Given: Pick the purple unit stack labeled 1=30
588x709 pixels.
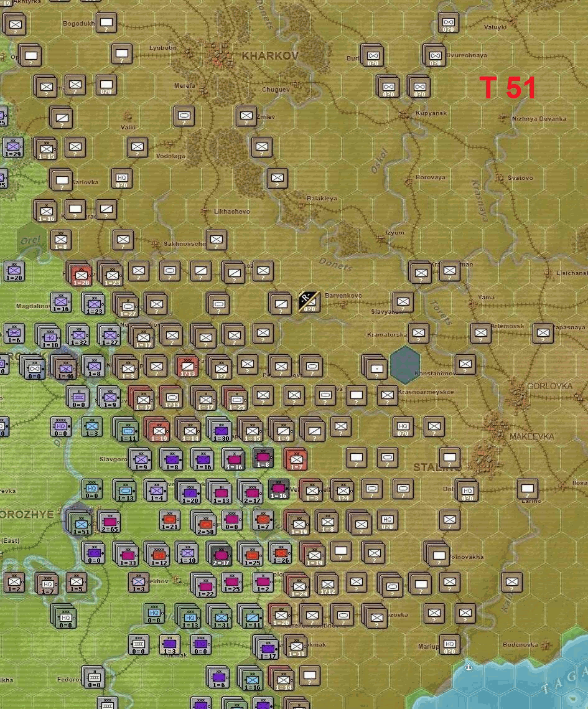Looking at the screenshot, I should click(x=221, y=430).
